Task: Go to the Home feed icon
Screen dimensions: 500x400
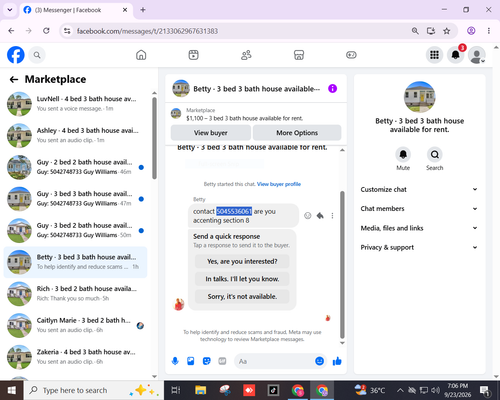Action: pyautogui.click(x=141, y=55)
